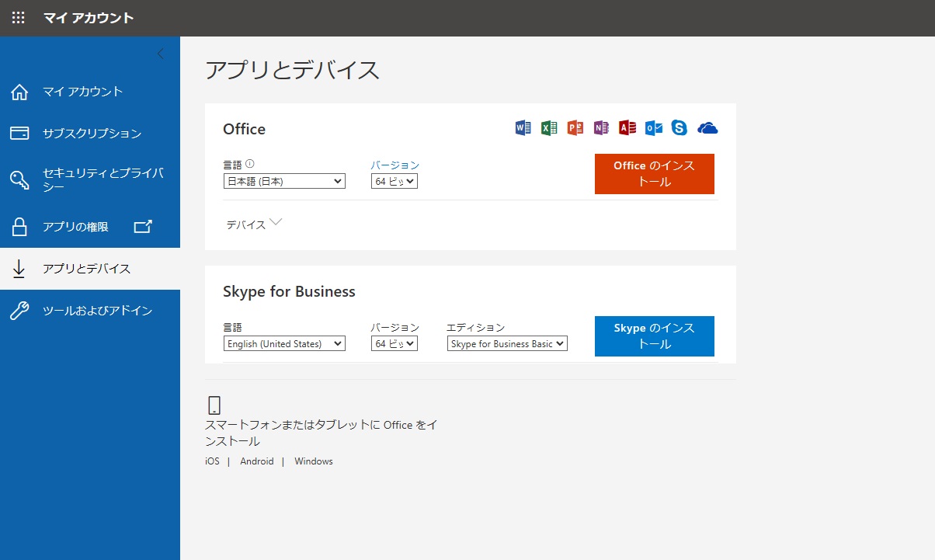
Task: Click マイ アカウント title in top bar
Action: click(x=89, y=18)
